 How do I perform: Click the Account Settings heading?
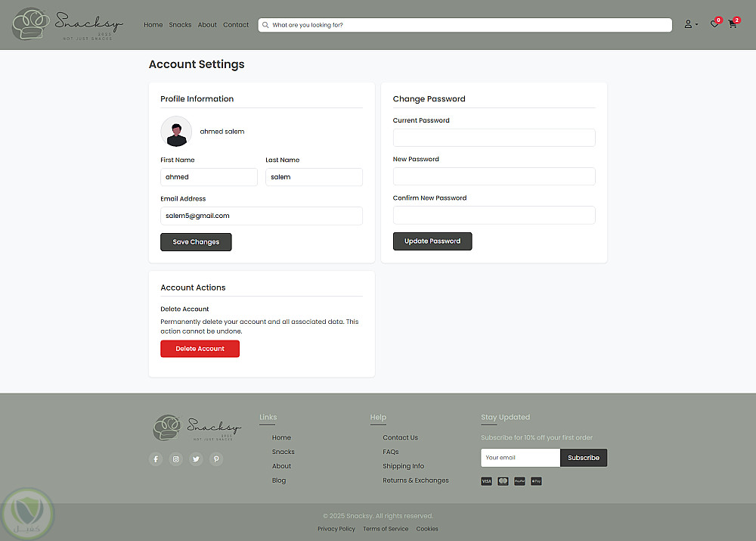(x=197, y=64)
